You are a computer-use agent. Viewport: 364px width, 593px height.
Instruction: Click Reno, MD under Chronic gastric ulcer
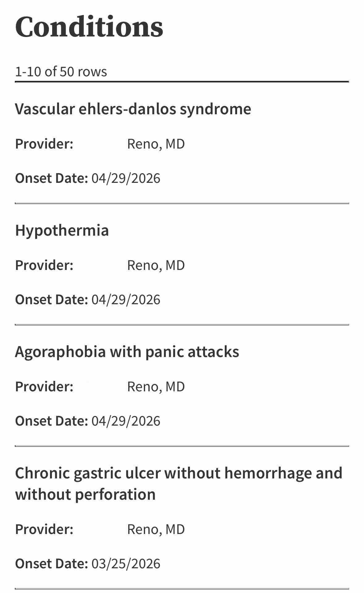[156, 529]
